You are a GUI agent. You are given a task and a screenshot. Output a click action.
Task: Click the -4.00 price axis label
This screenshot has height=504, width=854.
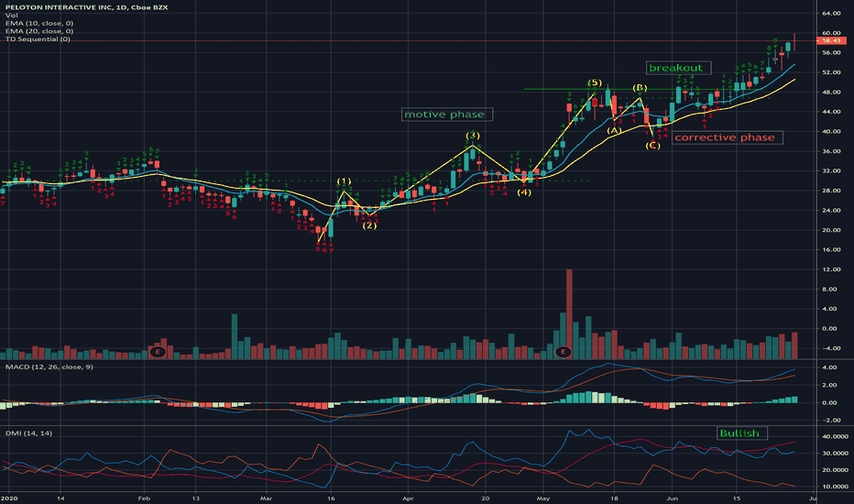(x=830, y=348)
